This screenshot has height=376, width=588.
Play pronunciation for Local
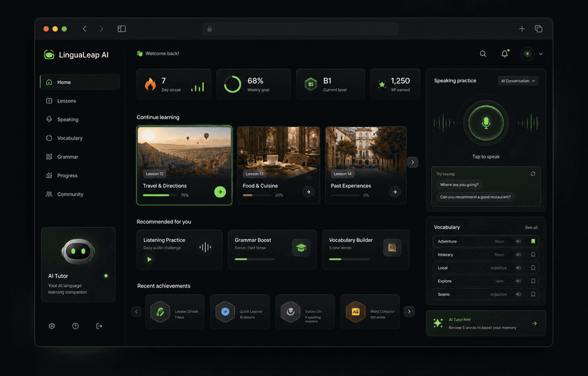pyautogui.click(x=518, y=267)
